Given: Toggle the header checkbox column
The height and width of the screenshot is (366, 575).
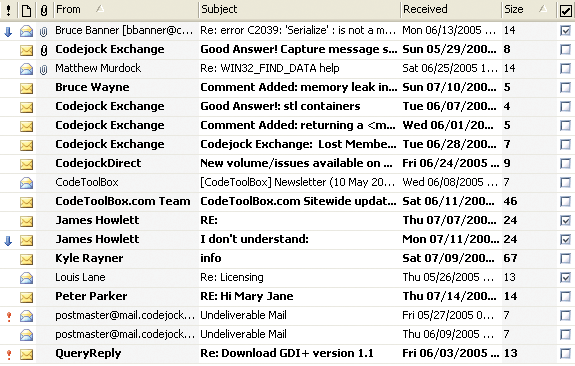Looking at the screenshot, I should (566, 11).
